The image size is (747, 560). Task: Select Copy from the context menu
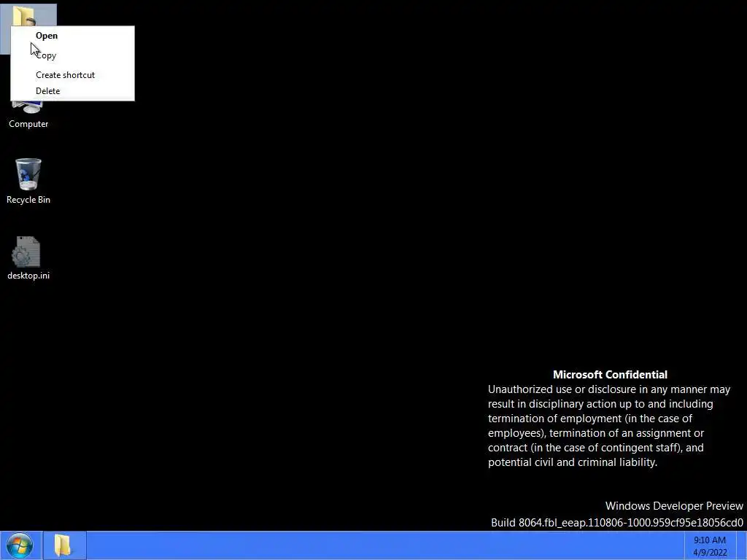point(72,55)
